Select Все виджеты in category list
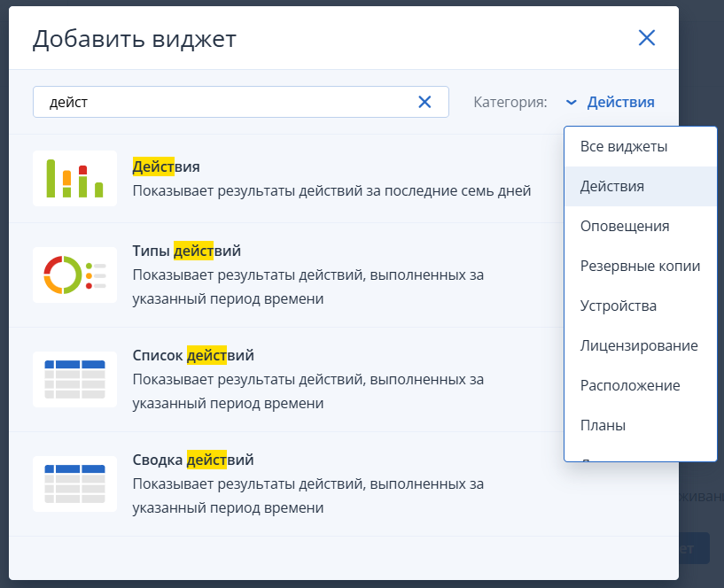 (x=640, y=146)
